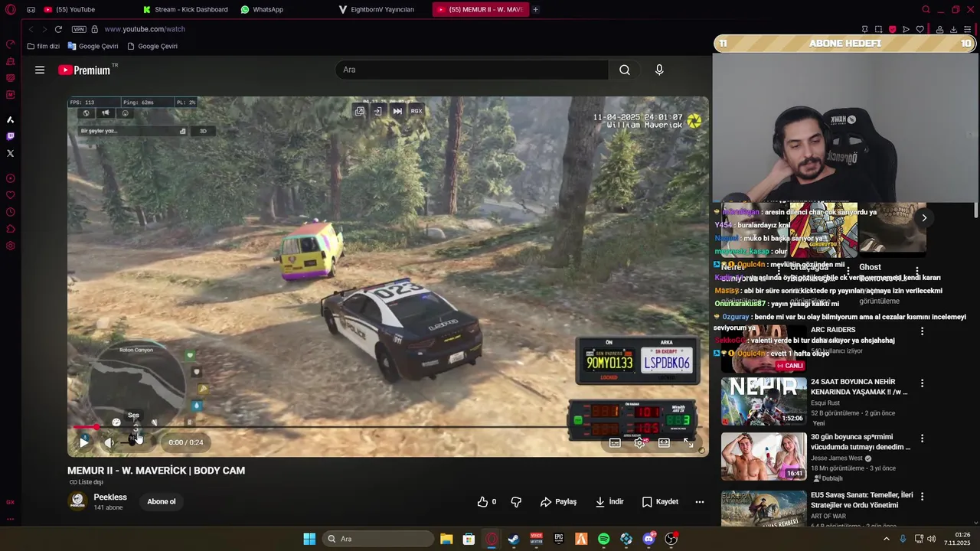Click the youtube.com/watch address bar
Screen dimensions: 980x551
coord(145,29)
